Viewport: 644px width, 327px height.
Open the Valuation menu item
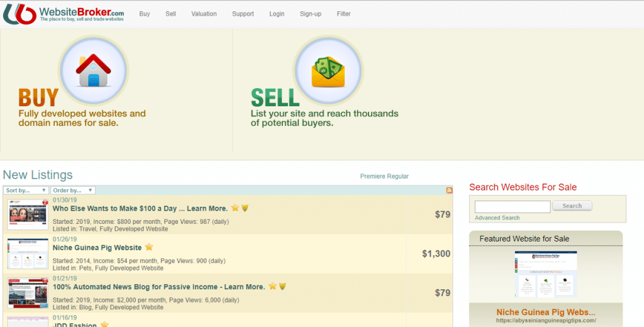click(204, 14)
